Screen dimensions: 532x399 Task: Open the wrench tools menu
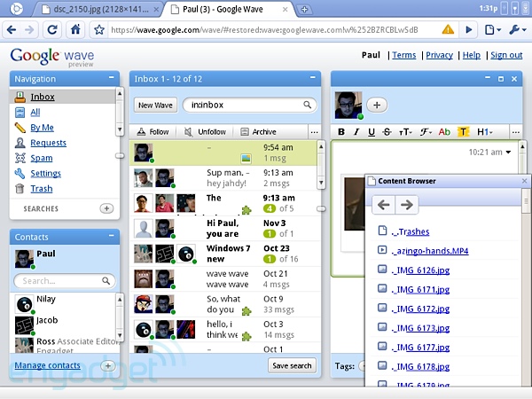pos(518,30)
